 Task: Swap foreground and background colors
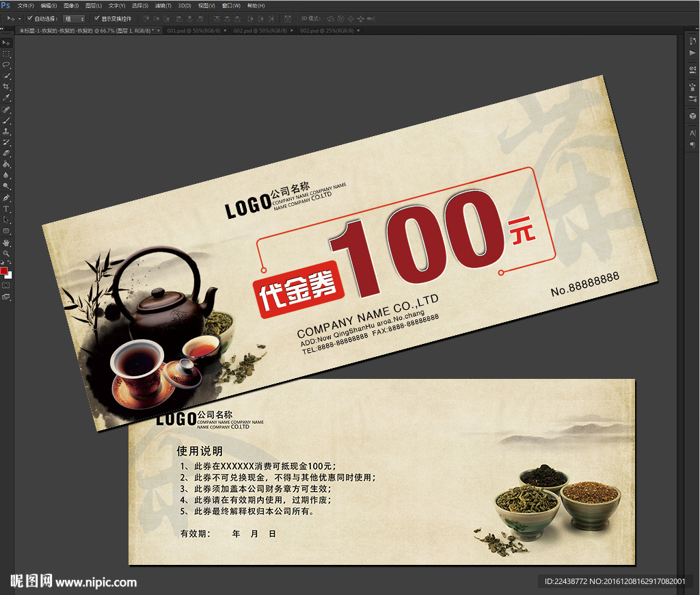pos(10,262)
